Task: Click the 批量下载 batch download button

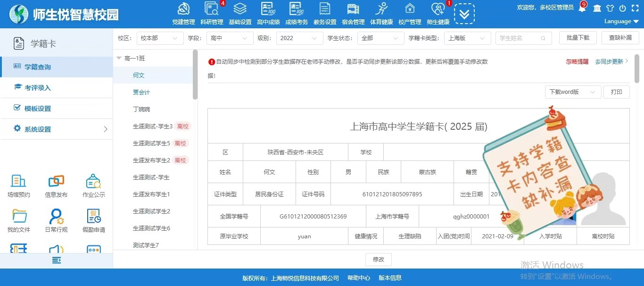Action: (x=578, y=38)
